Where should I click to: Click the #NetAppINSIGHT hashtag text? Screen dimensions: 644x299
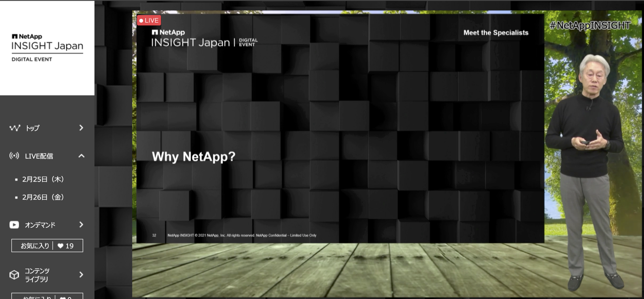pyautogui.click(x=590, y=25)
